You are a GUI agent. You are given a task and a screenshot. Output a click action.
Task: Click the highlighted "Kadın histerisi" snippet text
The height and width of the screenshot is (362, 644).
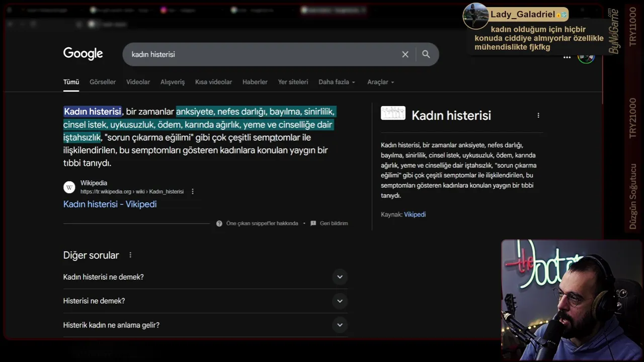93,111
